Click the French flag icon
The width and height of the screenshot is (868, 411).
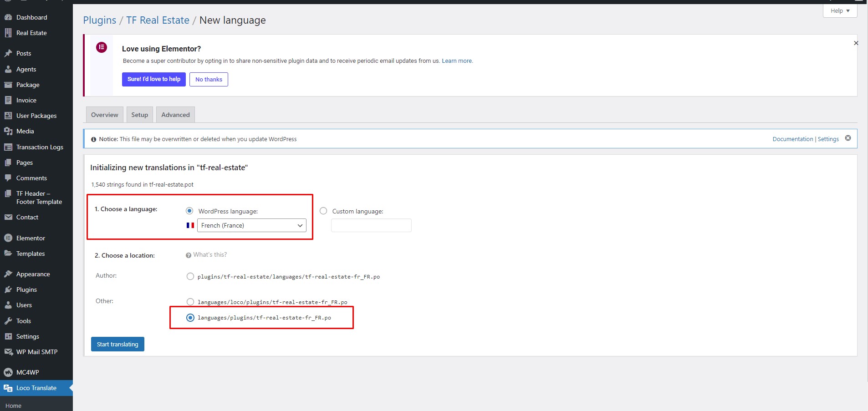tap(190, 225)
